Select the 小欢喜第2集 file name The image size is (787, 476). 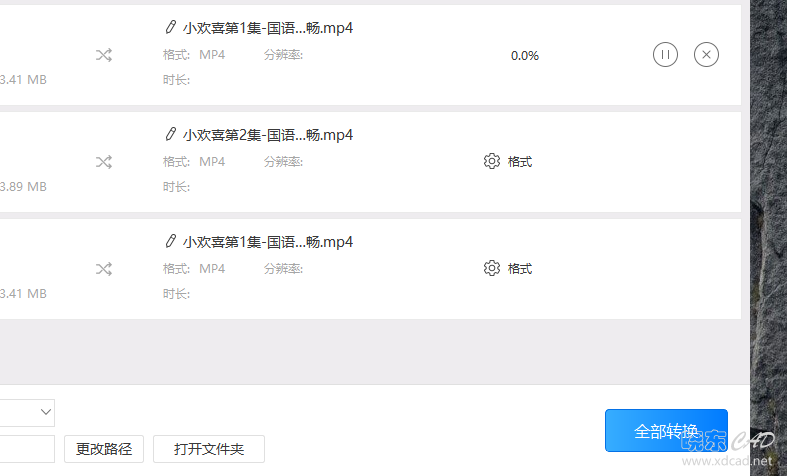click(x=268, y=135)
